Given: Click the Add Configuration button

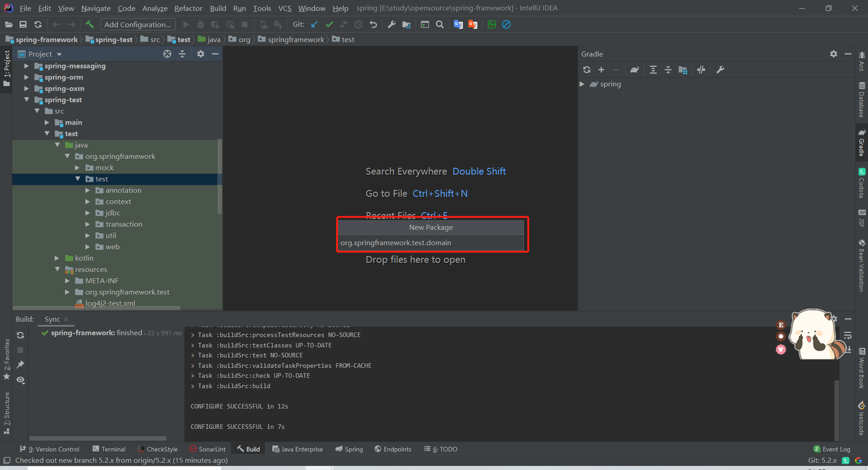Looking at the screenshot, I should 137,24.
